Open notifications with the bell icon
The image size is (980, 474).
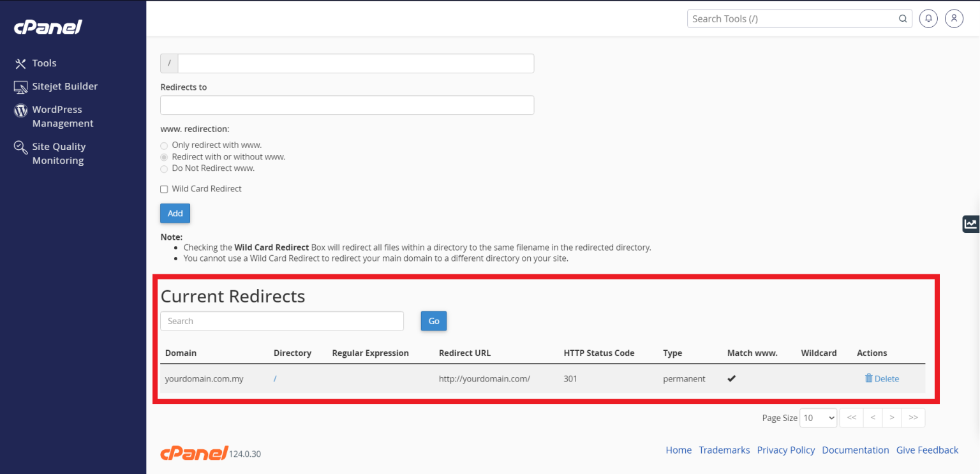(x=928, y=18)
